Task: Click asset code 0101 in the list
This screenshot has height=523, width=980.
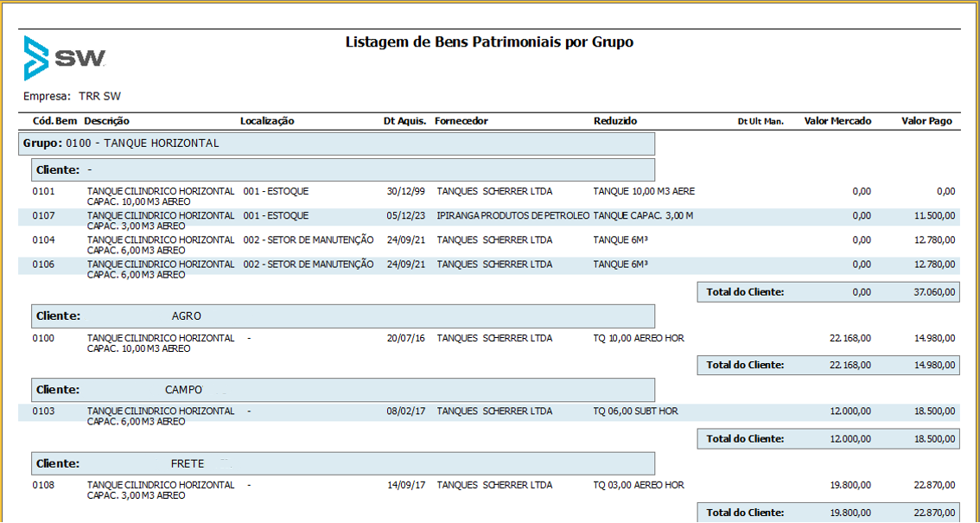Action: pos(43,191)
